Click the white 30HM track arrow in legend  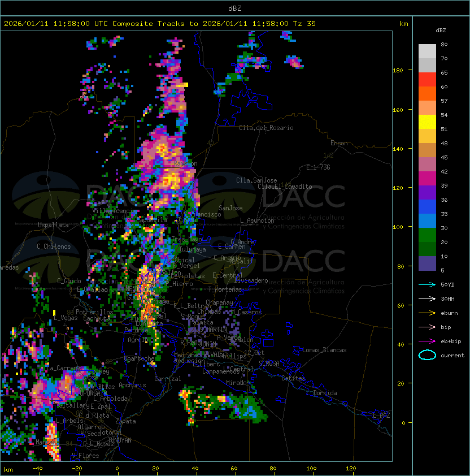tap(427, 298)
